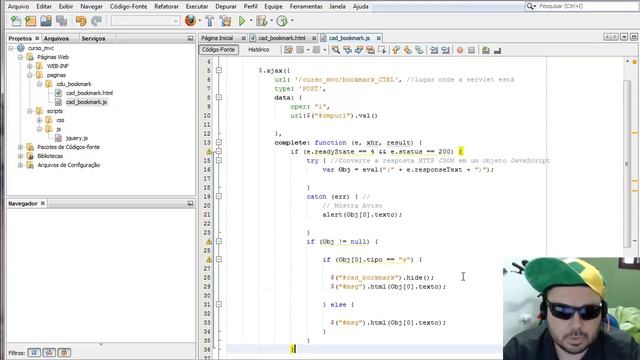Click the Histórico view button
Viewport: 640px width, 360px height.
click(x=259, y=49)
